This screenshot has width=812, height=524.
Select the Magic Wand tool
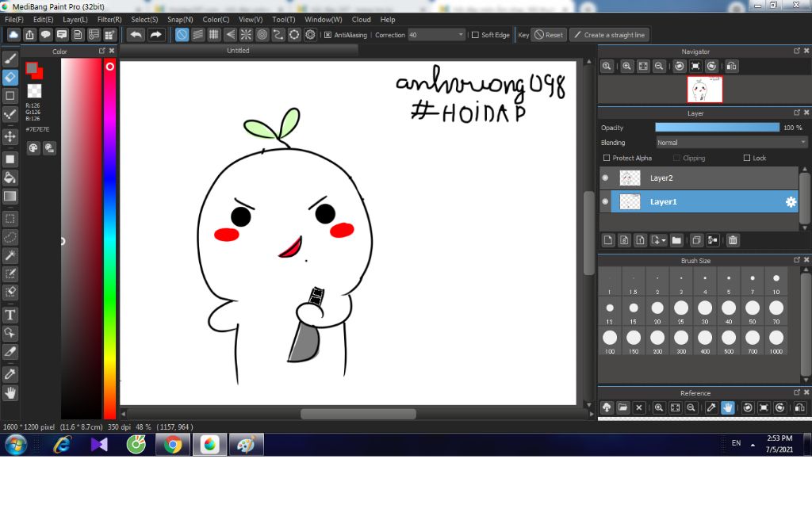tap(10, 255)
